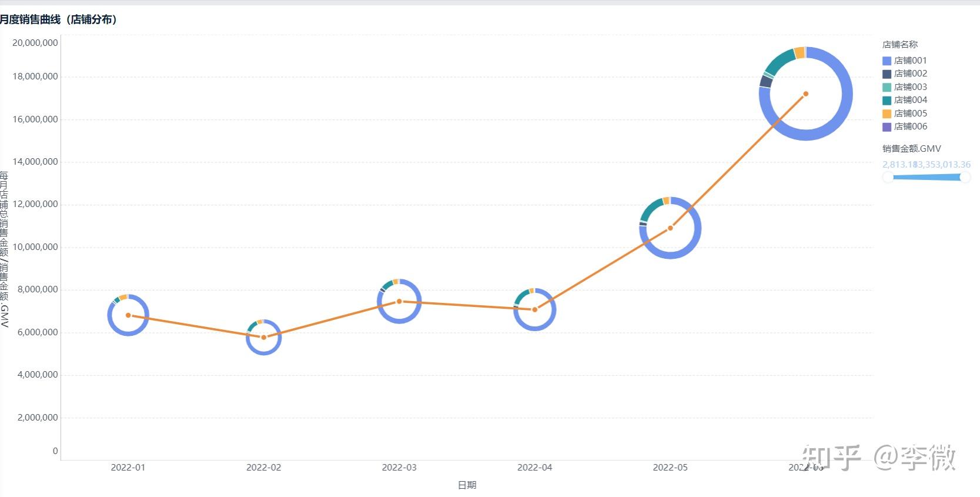Screen dimensions: 980x497
Task: Toggle the 店铺006 legend label
Action: [x=910, y=126]
